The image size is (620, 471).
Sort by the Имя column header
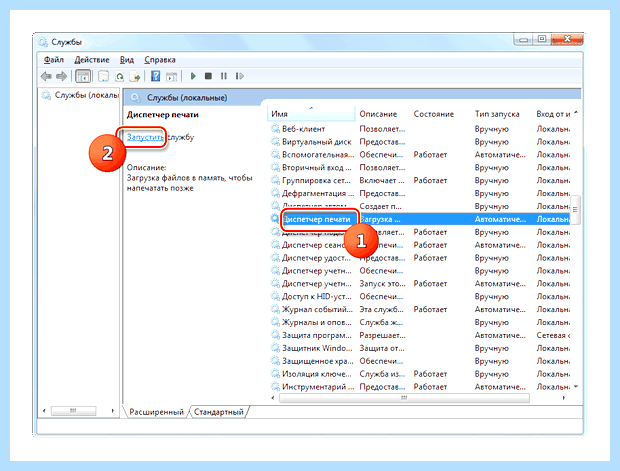tap(312, 114)
